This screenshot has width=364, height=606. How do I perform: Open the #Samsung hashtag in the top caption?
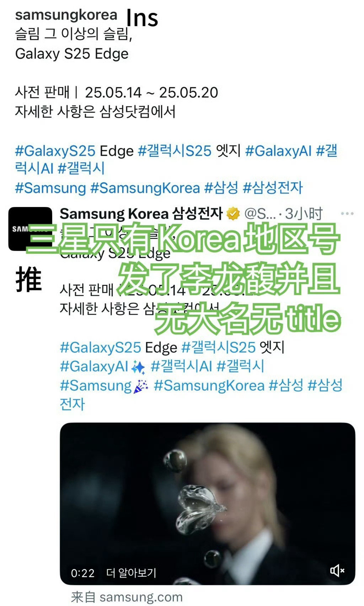pyautogui.click(x=50, y=188)
